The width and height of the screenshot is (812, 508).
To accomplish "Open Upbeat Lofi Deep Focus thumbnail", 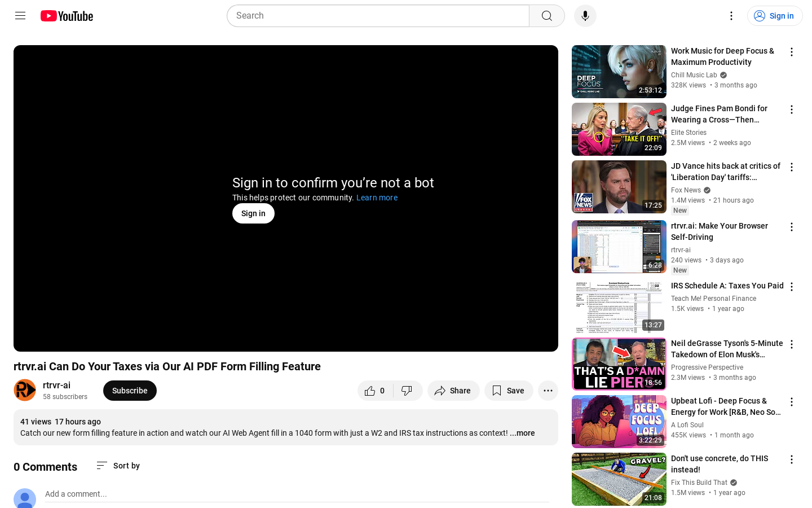I will [619, 422].
